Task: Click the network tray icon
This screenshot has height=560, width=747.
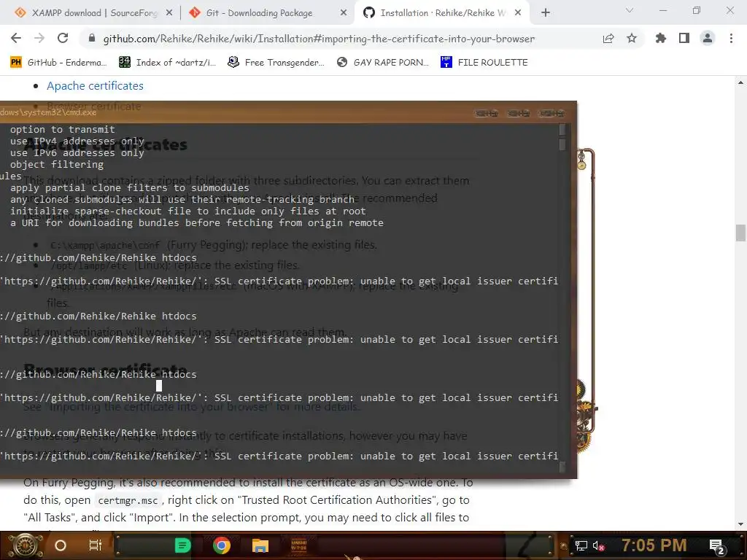Action: pos(581,545)
